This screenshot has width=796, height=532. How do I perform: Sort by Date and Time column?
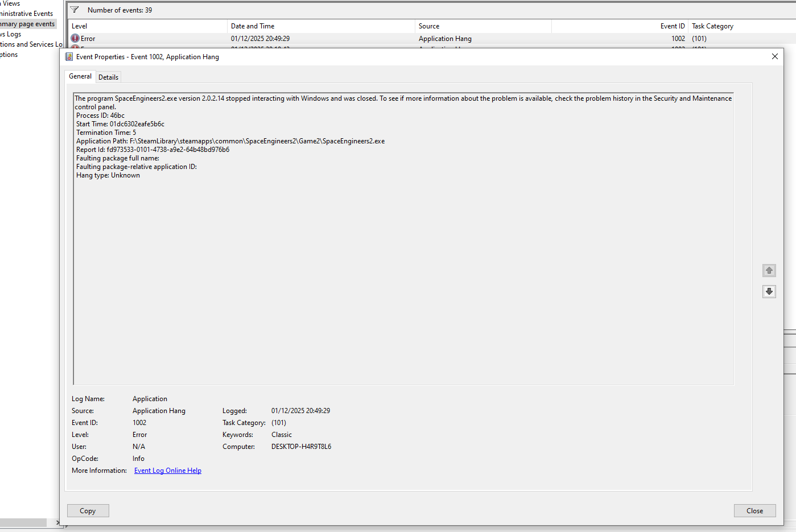tap(321, 26)
